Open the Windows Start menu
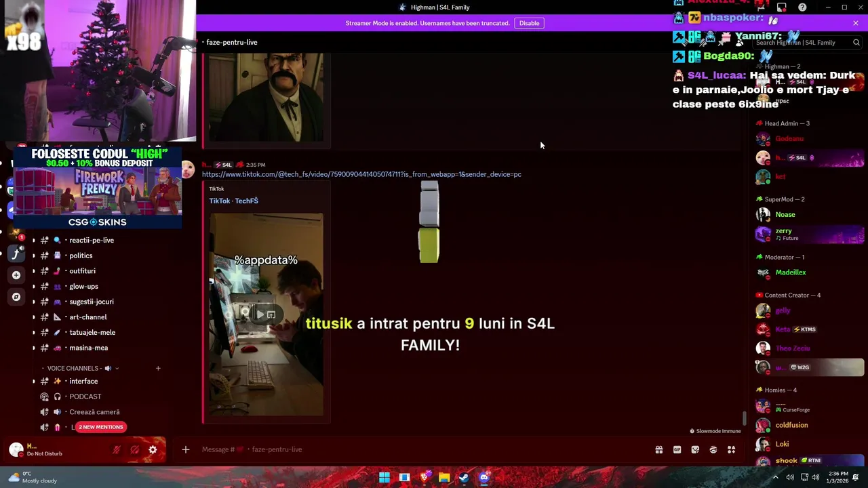Screen dimensions: 868x488 point(384,477)
